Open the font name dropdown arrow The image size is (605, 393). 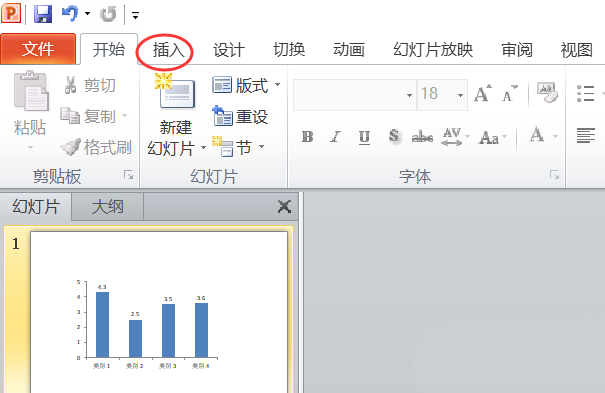pos(409,95)
